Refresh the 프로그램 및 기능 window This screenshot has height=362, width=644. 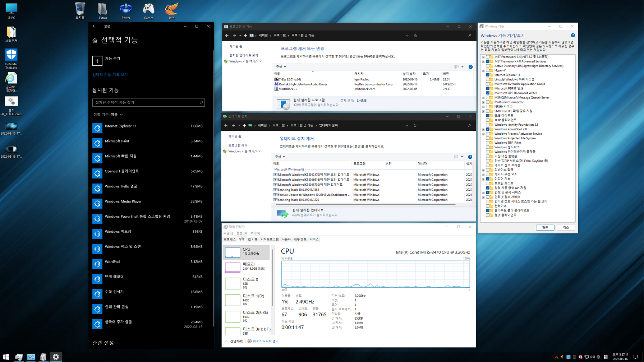pyautogui.click(x=415, y=36)
